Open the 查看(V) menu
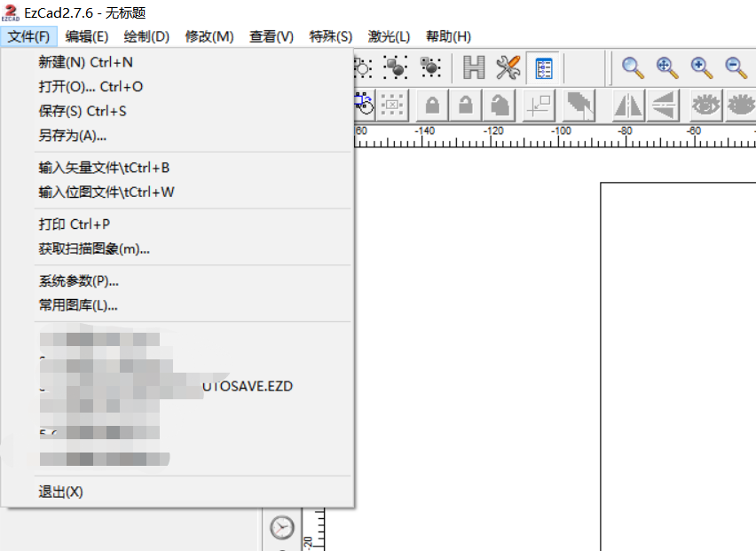756x551 pixels. [272, 36]
